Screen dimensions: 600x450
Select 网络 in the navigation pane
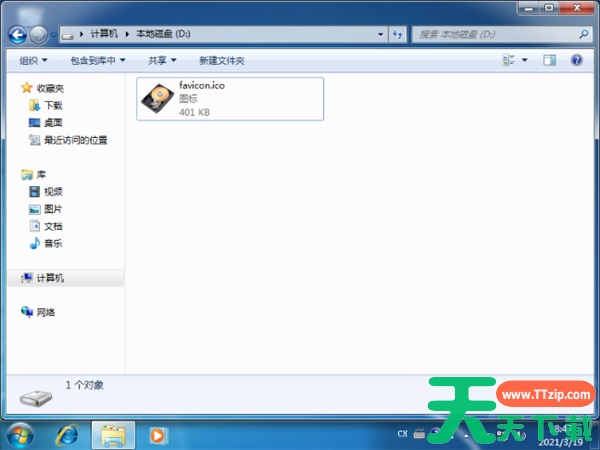point(46,313)
